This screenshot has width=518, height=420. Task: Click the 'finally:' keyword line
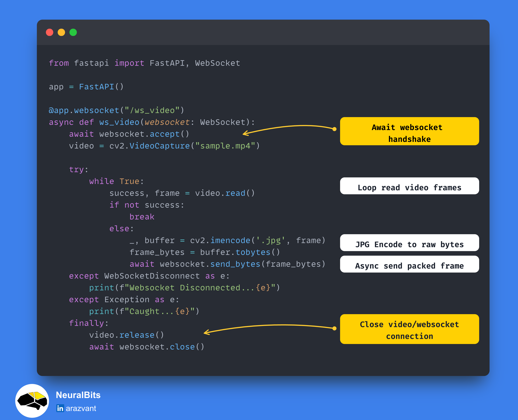coord(89,323)
